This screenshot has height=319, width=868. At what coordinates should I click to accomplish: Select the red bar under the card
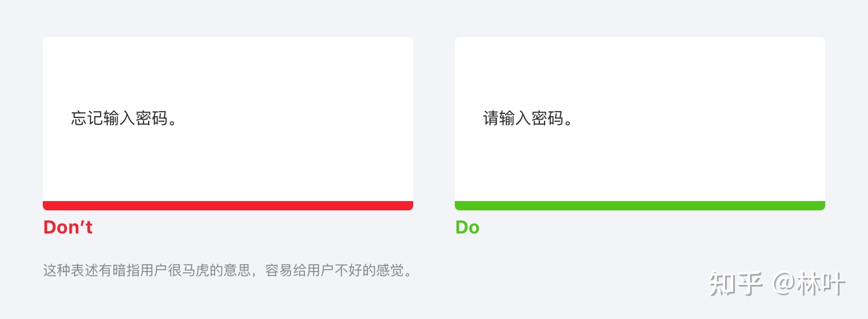click(x=228, y=206)
